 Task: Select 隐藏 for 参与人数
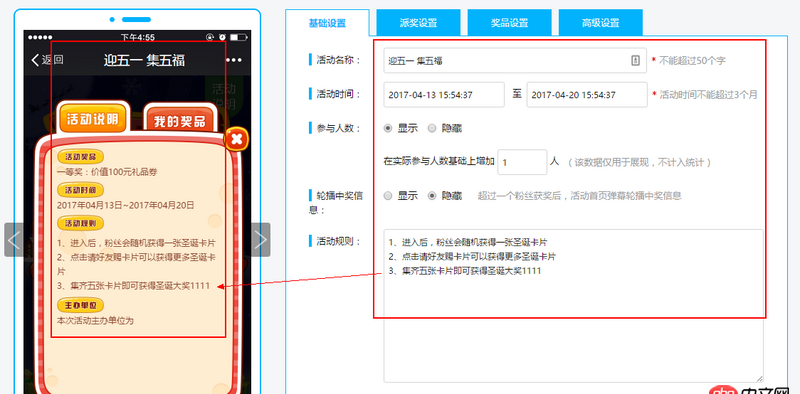coord(432,128)
